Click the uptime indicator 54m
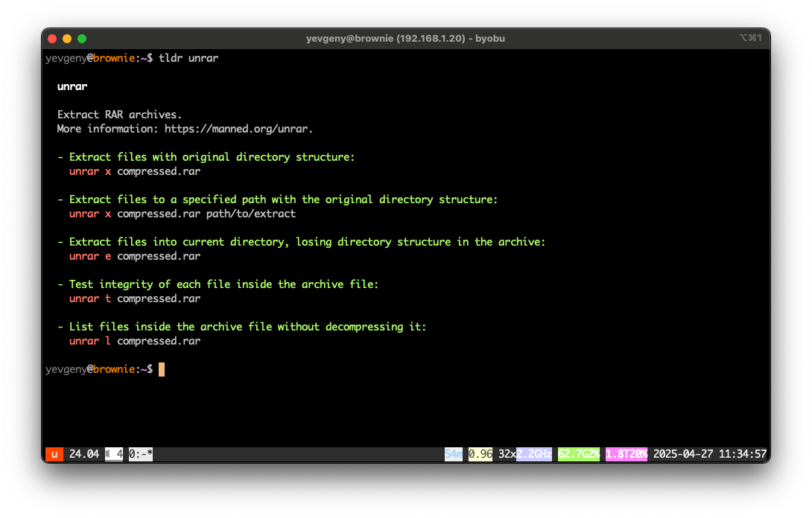 pyautogui.click(x=454, y=454)
